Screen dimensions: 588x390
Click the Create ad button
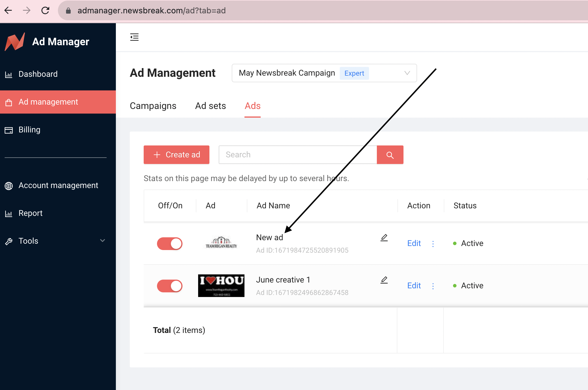tap(176, 155)
